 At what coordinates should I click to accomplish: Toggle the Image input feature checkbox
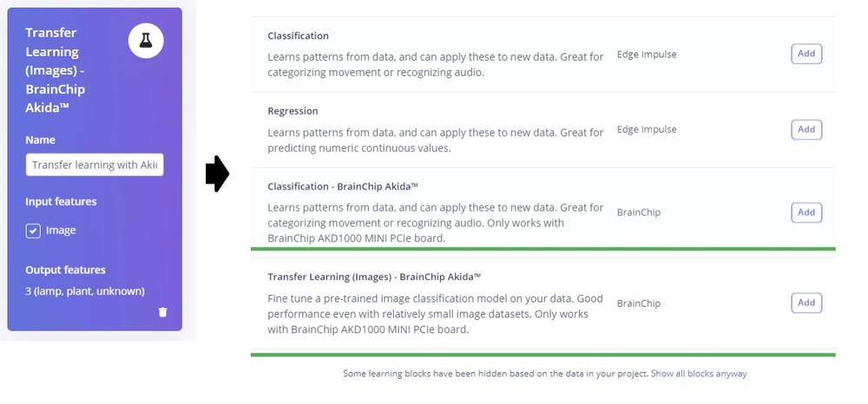point(33,231)
